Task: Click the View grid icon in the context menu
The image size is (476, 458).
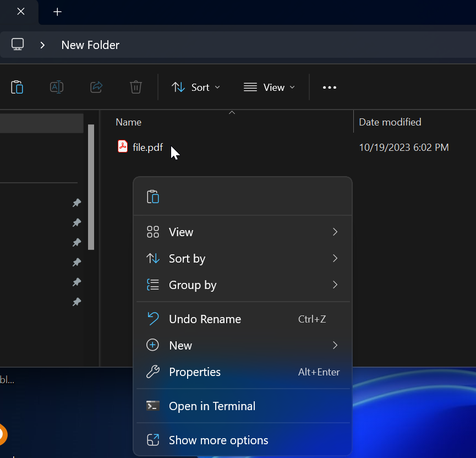Action: click(152, 232)
